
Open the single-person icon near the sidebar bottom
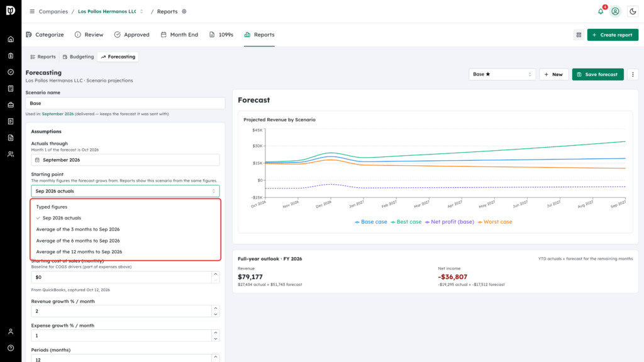point(11,332)
